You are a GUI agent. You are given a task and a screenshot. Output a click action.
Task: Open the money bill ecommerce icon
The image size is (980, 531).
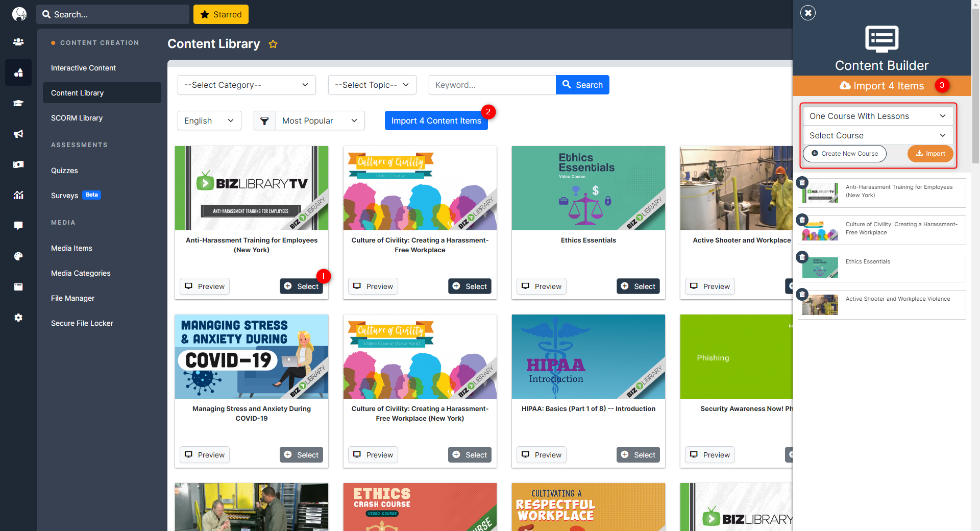tap(18, 164)
